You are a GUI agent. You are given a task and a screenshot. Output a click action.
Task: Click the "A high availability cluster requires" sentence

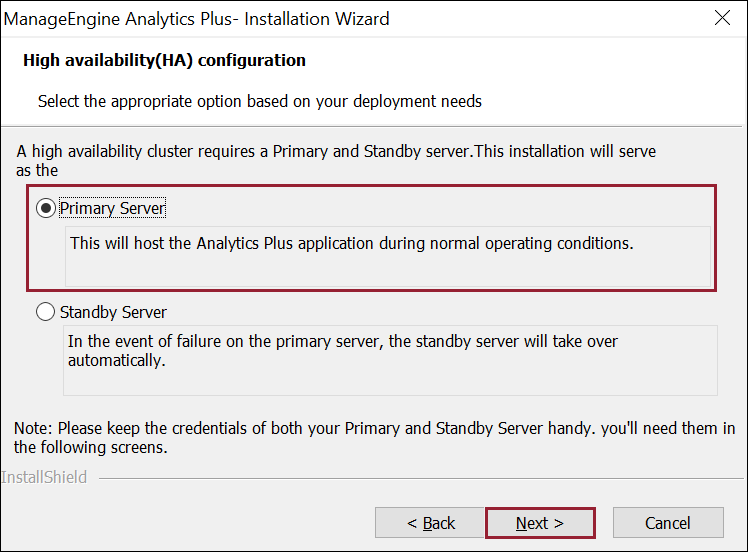[336, 151]
